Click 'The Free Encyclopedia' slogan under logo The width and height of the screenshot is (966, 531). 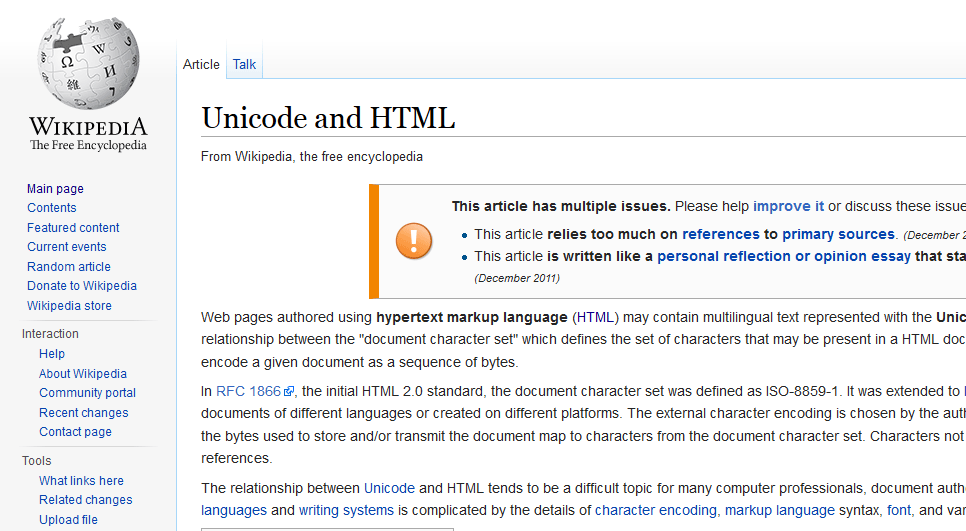point(88,145)
